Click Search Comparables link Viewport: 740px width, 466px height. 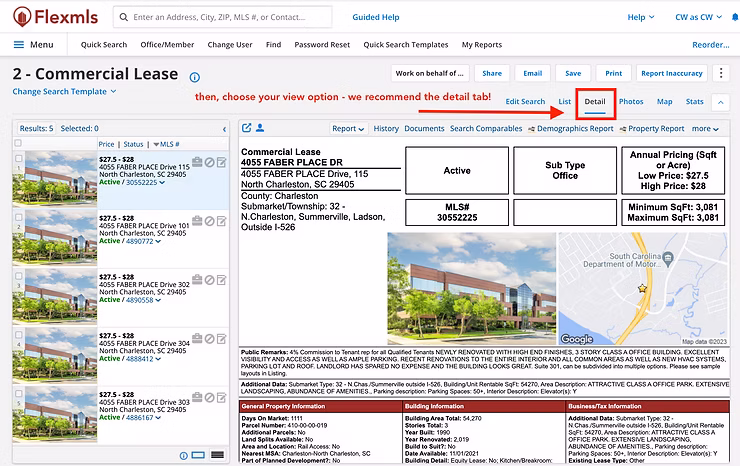point(486,128)
